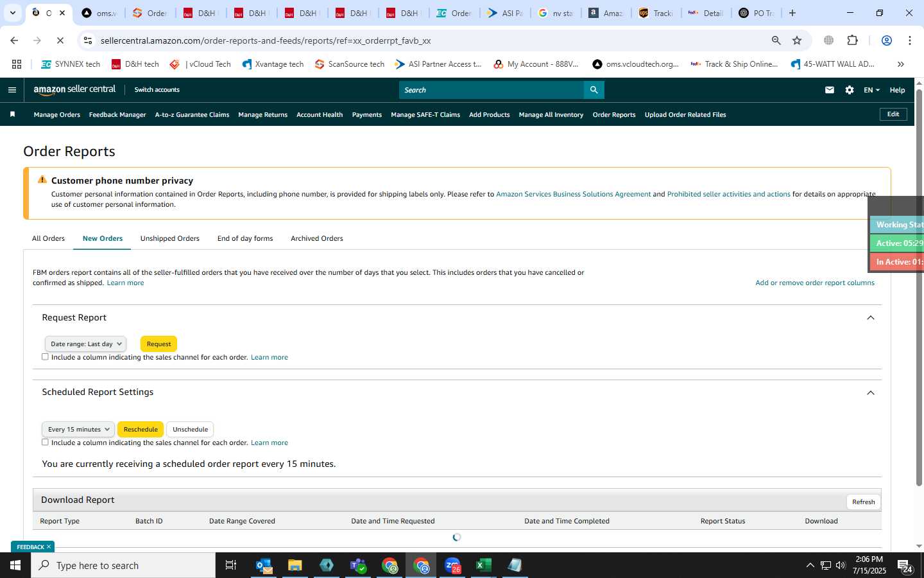Open the SYNNEX tech bookmark
Screen dimensions: 924x578
coord(71,64)
